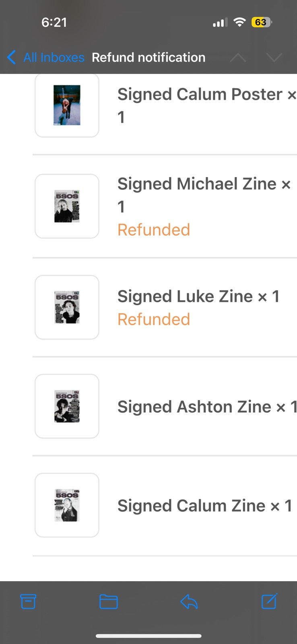The height and width of the screenshot is (644, 297).
Task: Go to previous message with up chevron
Action: pos(238,58)
